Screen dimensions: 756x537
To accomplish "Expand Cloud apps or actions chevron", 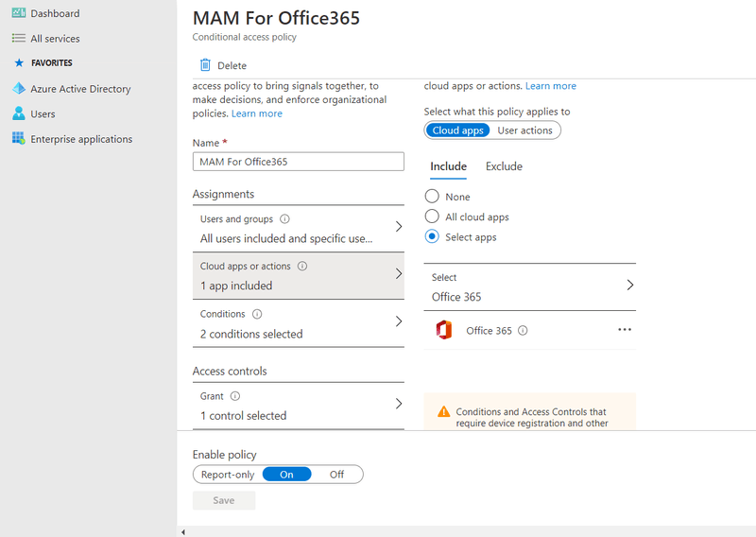I will [x=399, y=273].
